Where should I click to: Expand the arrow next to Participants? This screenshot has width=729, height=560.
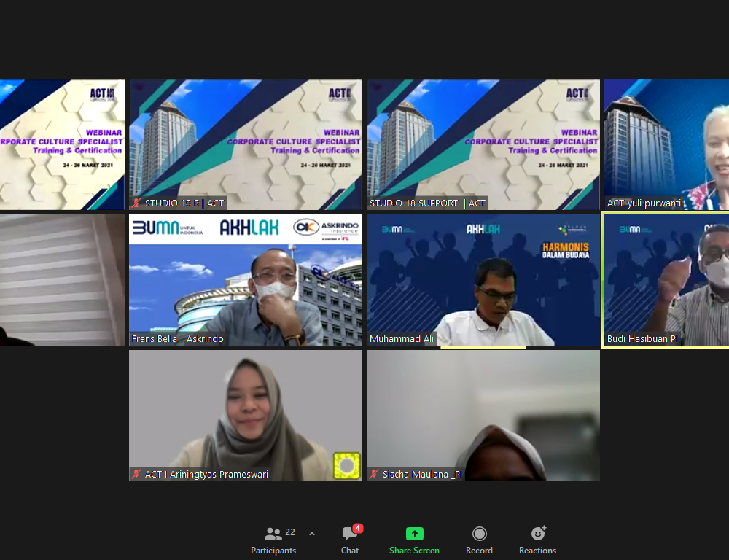point(312,534)
